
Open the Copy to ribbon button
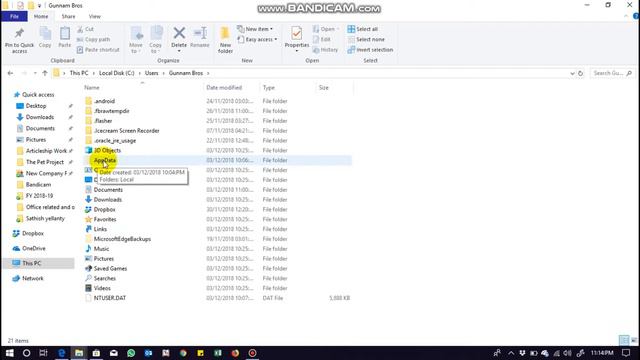tap(156, 40)
